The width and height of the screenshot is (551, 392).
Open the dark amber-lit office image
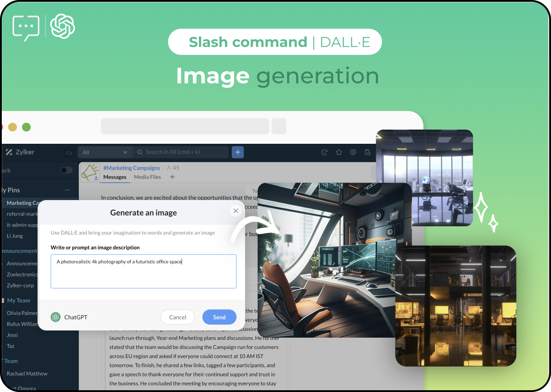(x=456, y=306)
